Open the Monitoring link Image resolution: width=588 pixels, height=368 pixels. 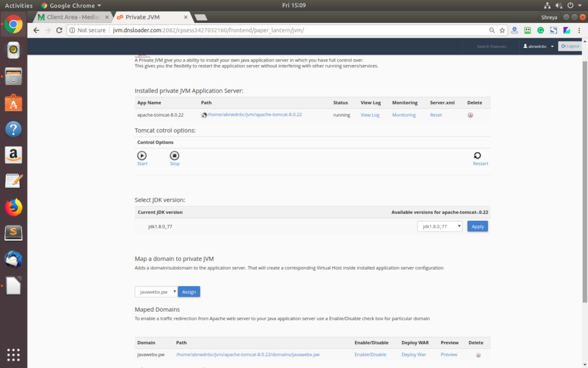pyautogui.click(x=404, y=115)
